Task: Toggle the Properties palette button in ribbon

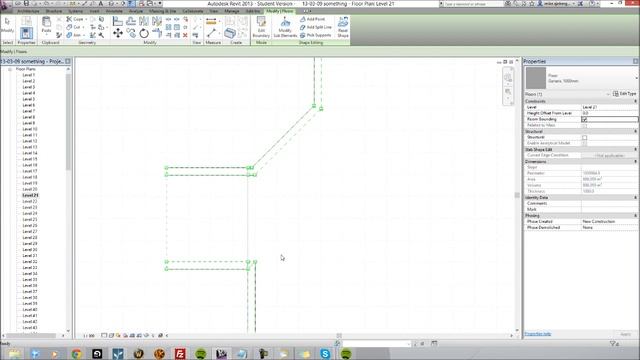Action: pos(26,33)
